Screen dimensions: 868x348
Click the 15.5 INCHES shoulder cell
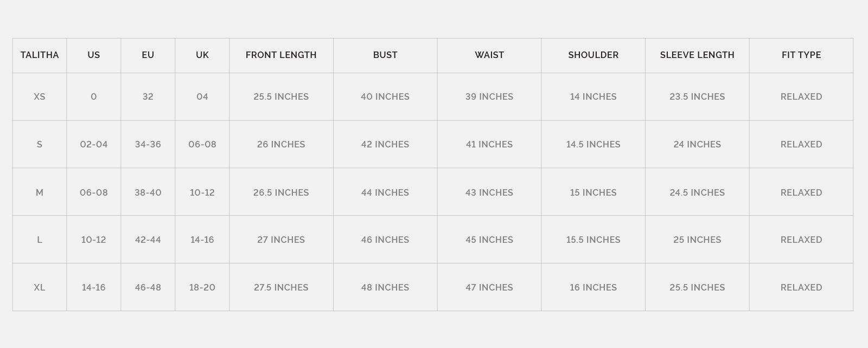click(593, 240)
